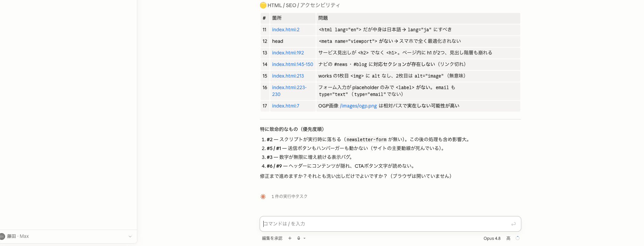644x246 pixels.
Task: Open the index.html:192 file link
Action: (x=288, y=53)
